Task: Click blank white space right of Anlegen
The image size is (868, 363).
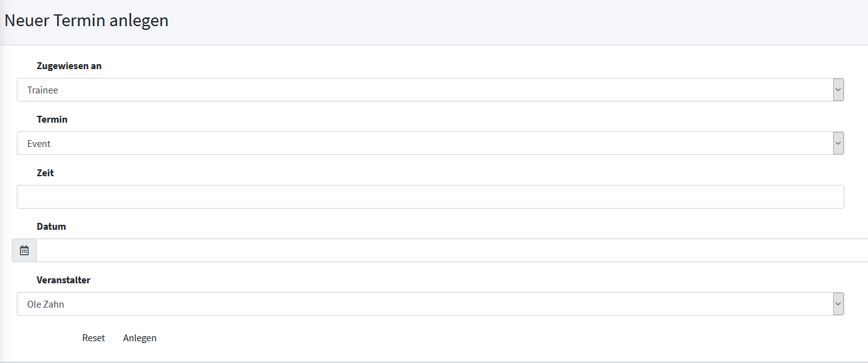Action: pos(436,338)
